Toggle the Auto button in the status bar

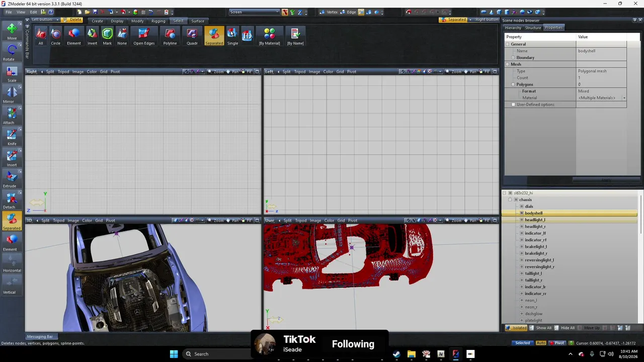(541, 343)
